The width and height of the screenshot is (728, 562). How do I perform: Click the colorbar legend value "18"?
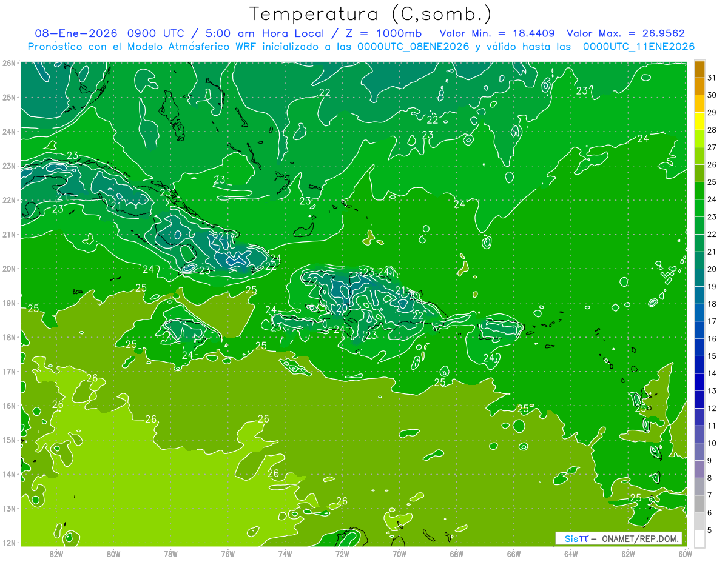[x=712, y=304]
